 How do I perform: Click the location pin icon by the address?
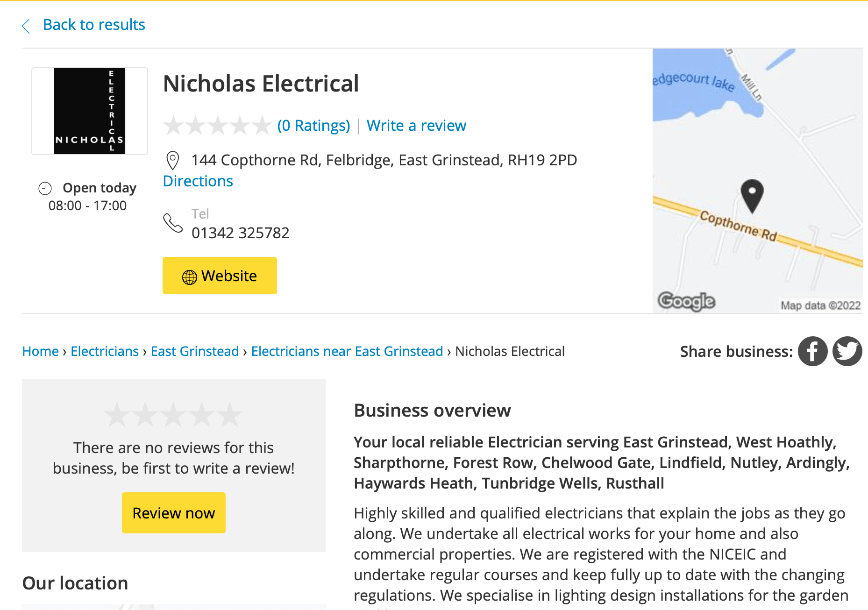point(172,160)
